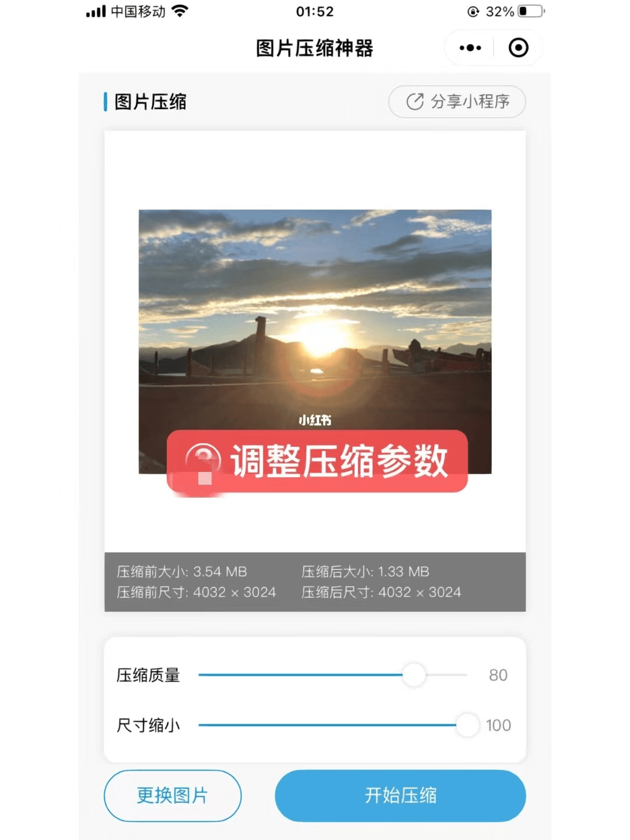
Task: Tap 更换图片 to change the image
Action: pyautogui.click(x=172, y=795)
